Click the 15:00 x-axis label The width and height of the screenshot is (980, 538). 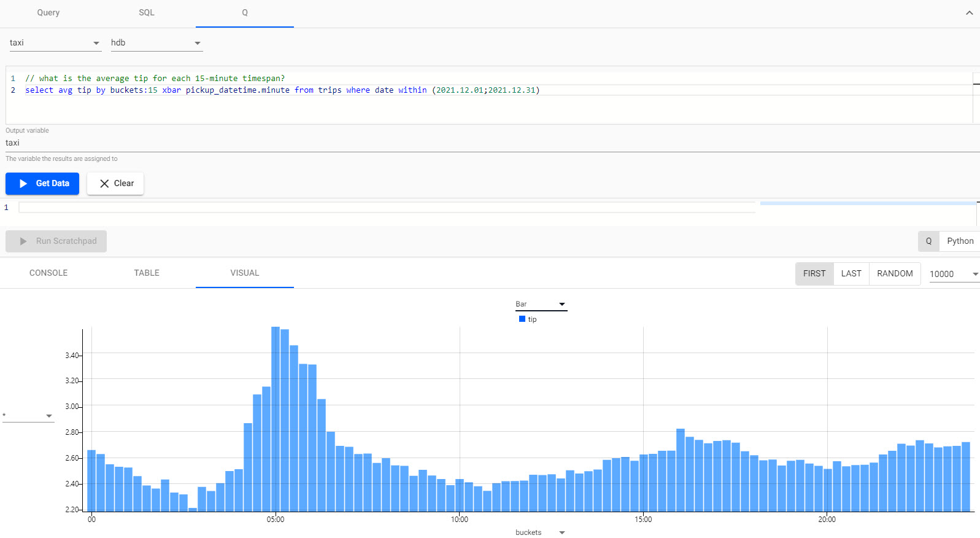[643, 520]
